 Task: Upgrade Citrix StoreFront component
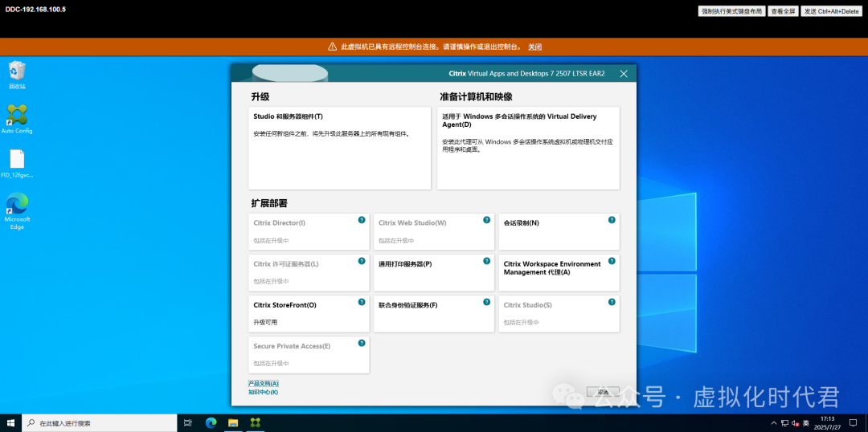(309, 314)
